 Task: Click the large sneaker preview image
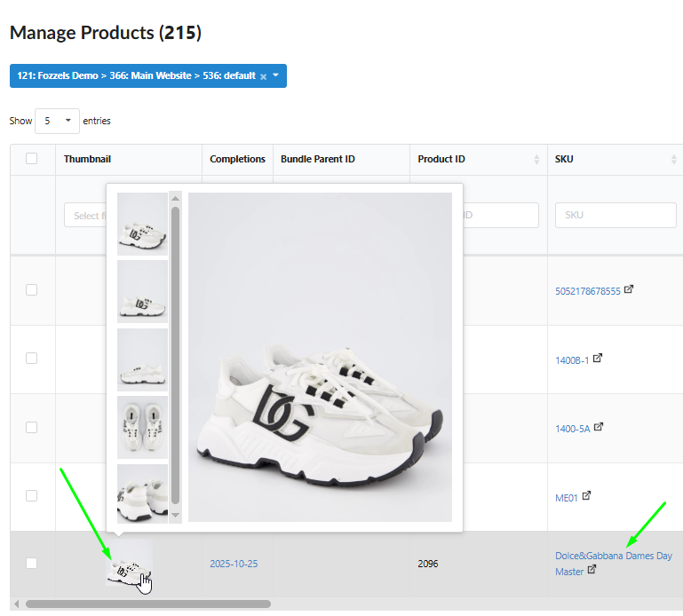point(320,357)
